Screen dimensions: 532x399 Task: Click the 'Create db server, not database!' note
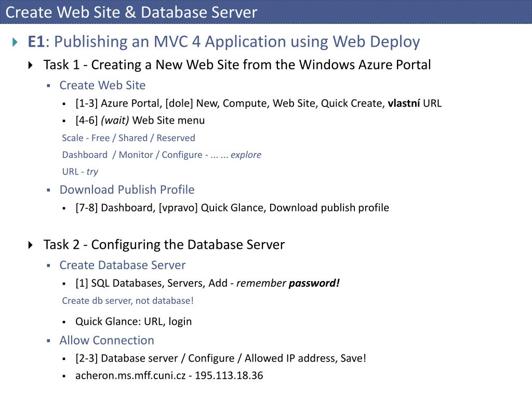[128, 301]
